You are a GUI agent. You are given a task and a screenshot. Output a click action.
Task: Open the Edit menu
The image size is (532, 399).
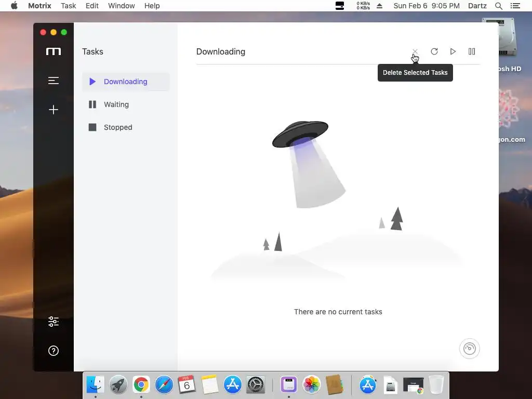tap(92, 6)
